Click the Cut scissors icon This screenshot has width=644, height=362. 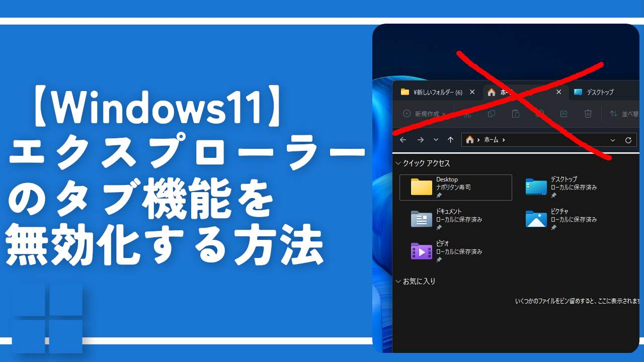[467, 114]
